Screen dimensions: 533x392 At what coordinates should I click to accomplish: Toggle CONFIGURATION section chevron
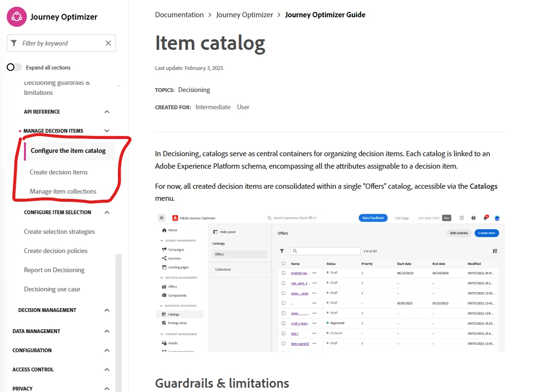(x=107, y=350)
